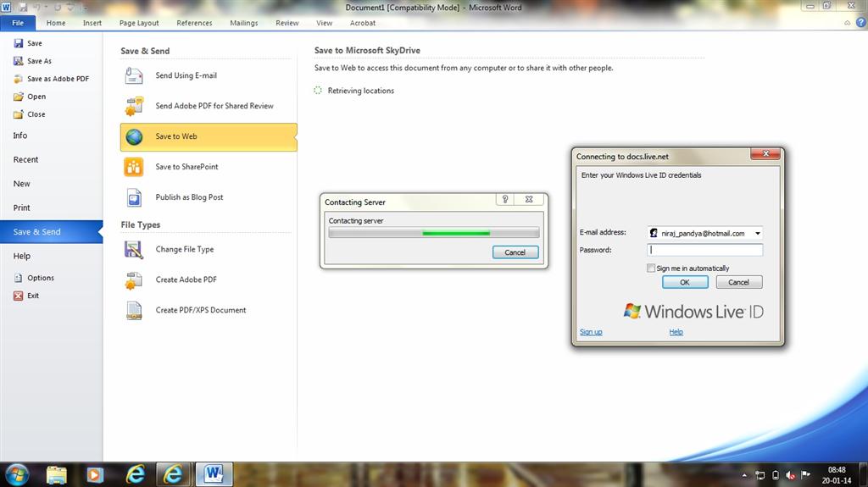
Task: Click help icon in Contacting Server dialog
Action: 505,199
